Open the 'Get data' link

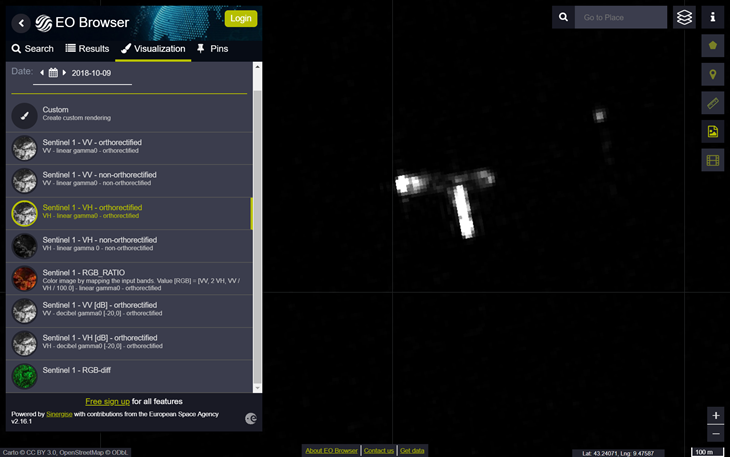click(x=412, y=450)
